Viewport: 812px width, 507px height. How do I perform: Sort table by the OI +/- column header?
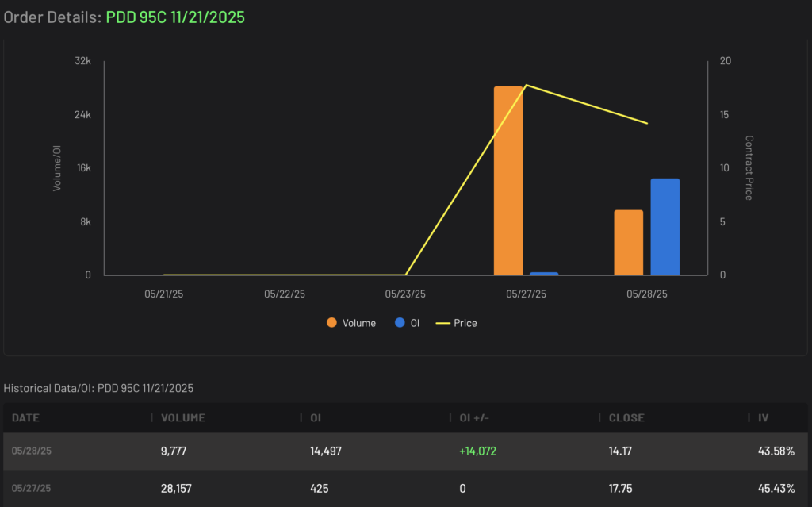click(474, 418)
